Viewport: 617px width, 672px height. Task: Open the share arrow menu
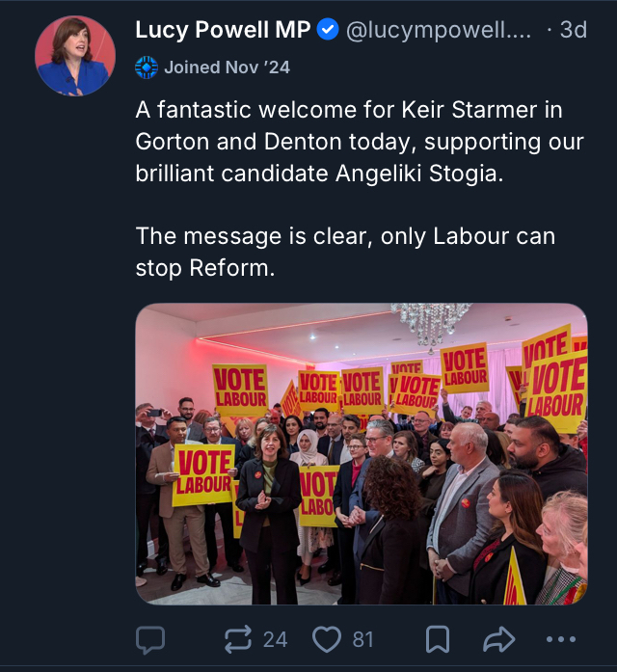click(x=497, y=639)
